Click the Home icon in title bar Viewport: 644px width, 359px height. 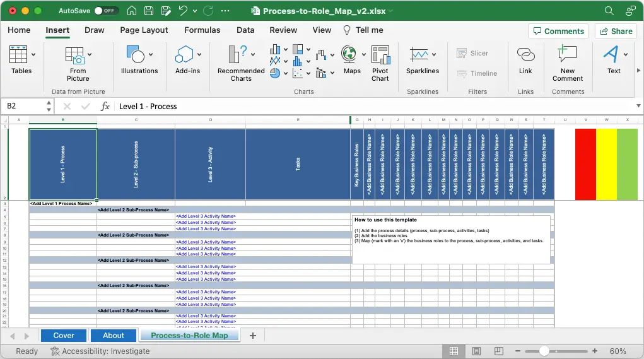(x=132, y=11)
